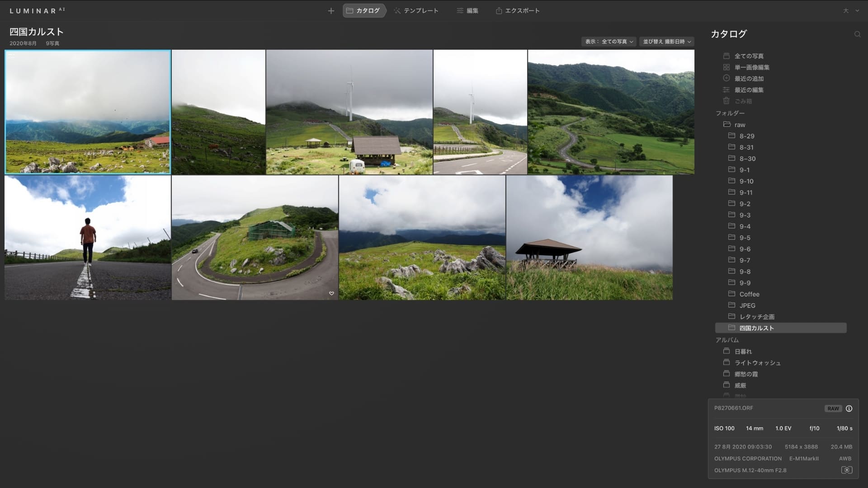Viewport: 868px width, 488px height.
Task: Click the エクスポート export button
Action: coord(518,11)
